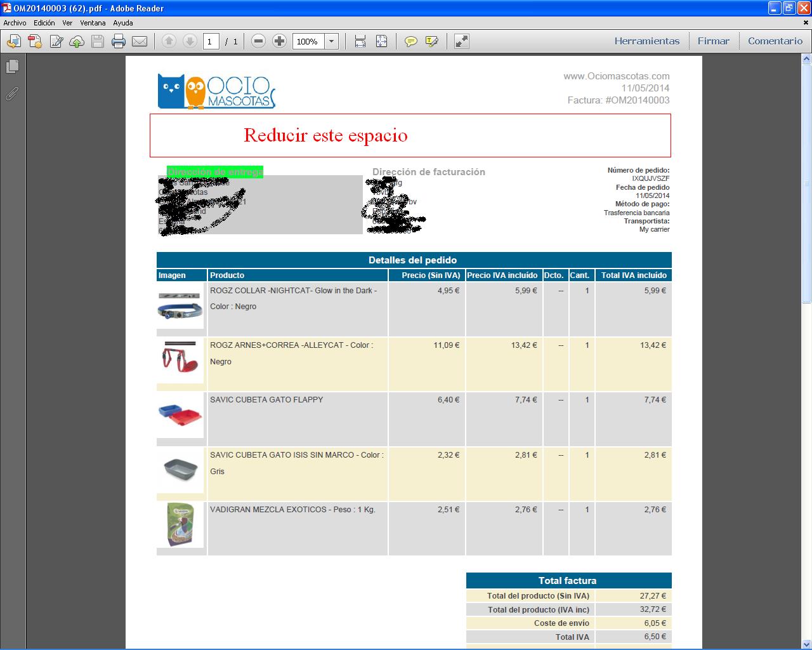Click 'Trasferencia bancaria' payment method text

pos(637,213)
